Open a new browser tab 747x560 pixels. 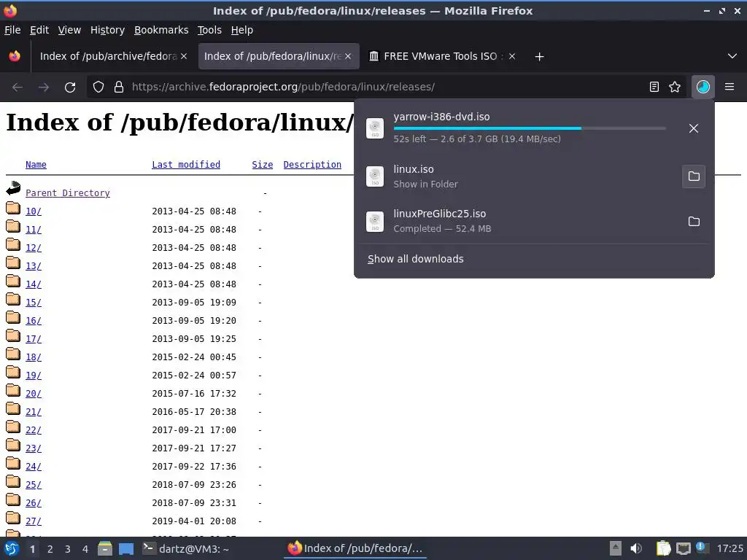[x=539, y=57]
